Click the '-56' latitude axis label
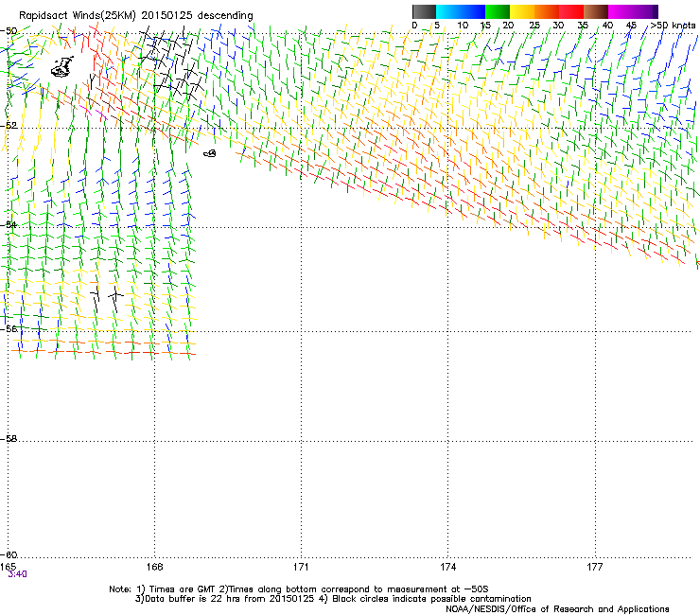Image resolution: width=700 pixels, height=615 pixels. click(9, 328)
